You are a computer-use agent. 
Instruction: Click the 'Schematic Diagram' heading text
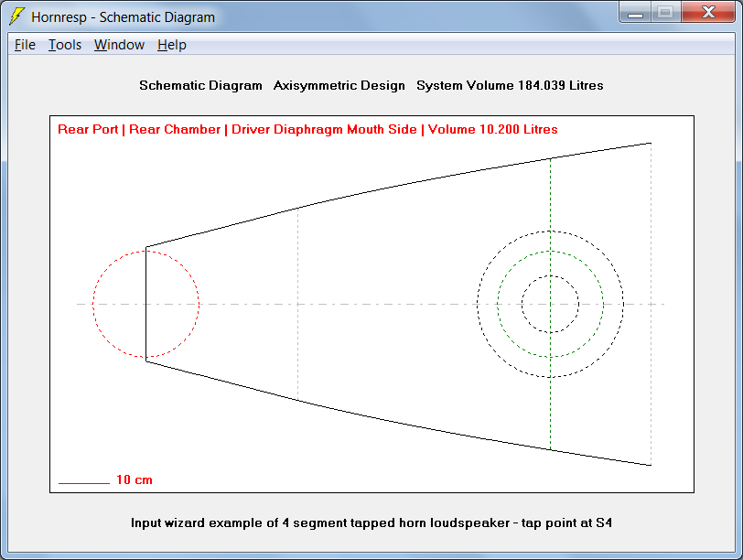(x=200, y=86)
